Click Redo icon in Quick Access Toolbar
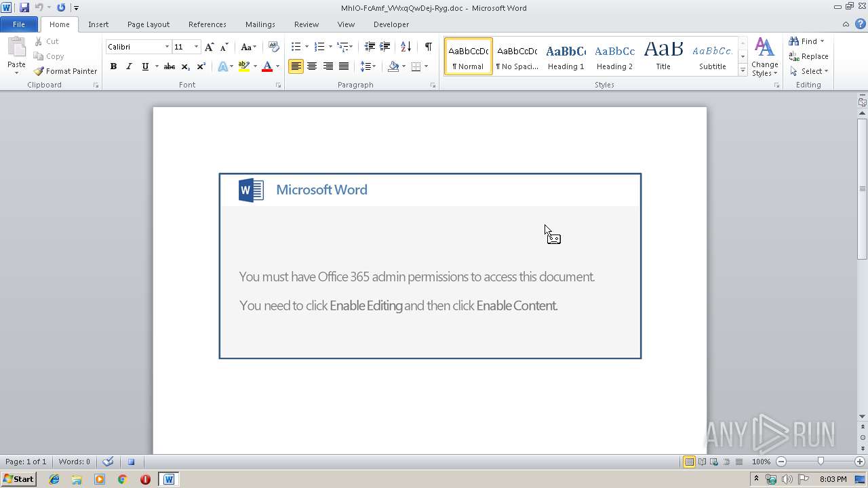 pyautogui.click(x=61, y=7)
